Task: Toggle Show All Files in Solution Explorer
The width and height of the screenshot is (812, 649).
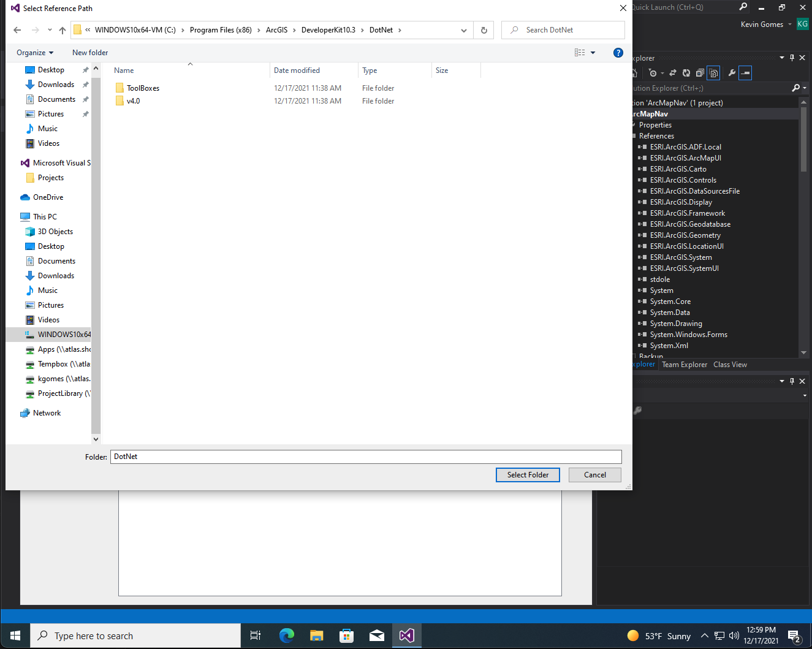Action: (x=713, y=73)
